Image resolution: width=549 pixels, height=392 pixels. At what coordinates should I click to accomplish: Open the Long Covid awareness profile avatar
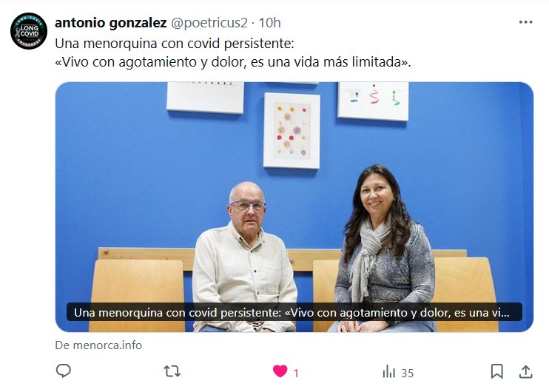click(x=29, y=31)
